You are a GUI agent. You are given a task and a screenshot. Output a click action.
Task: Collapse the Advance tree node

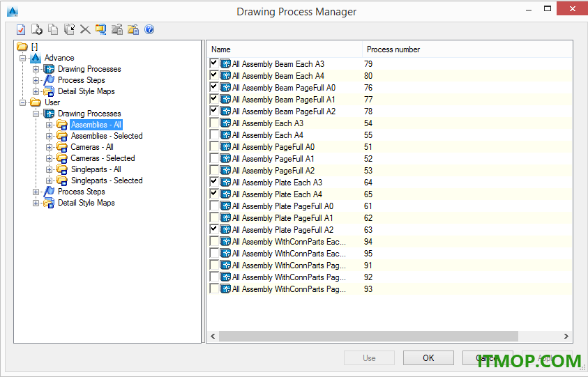click(23, 58)
